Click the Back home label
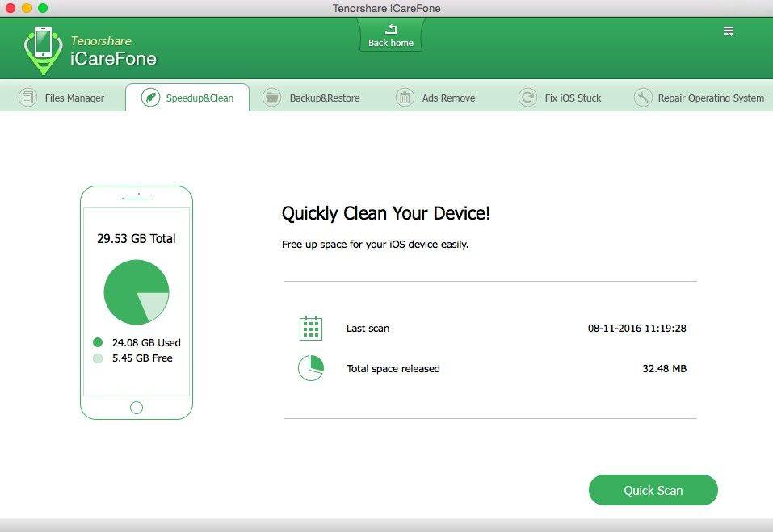The height and width of the screenshot is (532, 773). 391,43
